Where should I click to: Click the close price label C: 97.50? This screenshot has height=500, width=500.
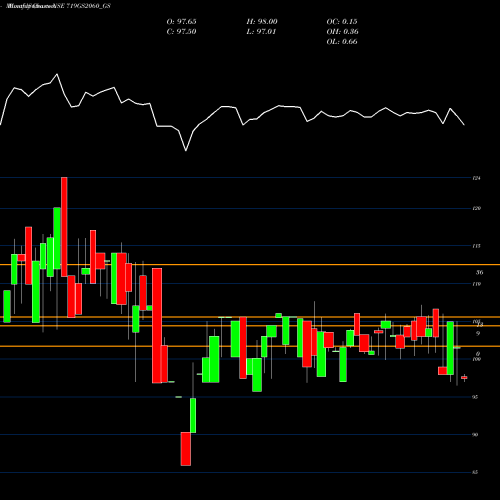pyautogui.click(x=181, y=32)
